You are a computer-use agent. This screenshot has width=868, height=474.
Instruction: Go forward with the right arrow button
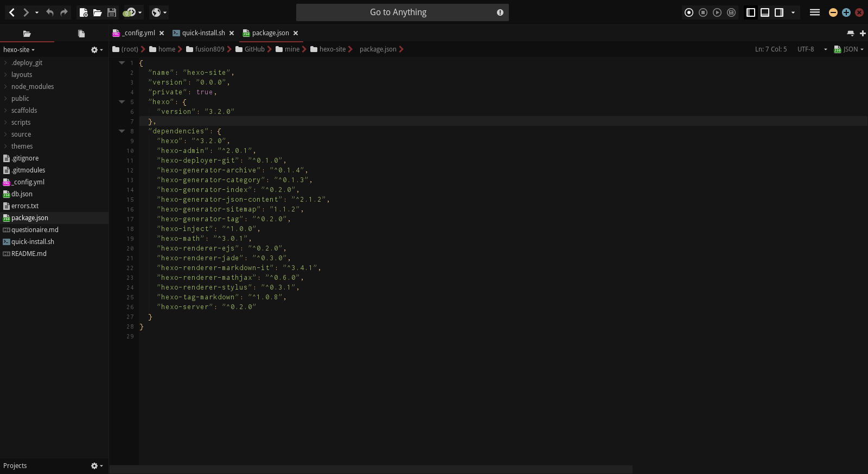(x=25, y=12)
